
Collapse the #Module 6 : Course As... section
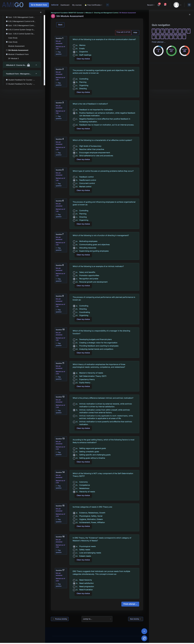pyautogui.click(x=36, y=65)
